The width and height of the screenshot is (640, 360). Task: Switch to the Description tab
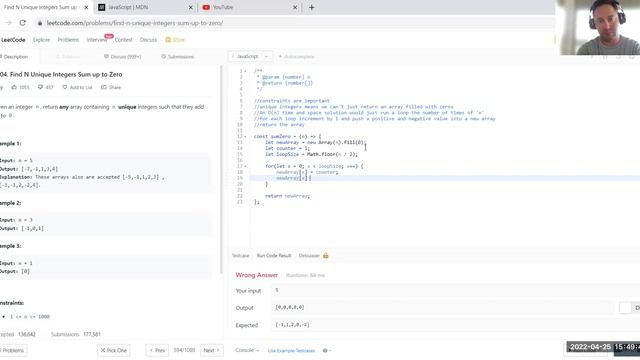pyautogui.click(x=15, y=57)
